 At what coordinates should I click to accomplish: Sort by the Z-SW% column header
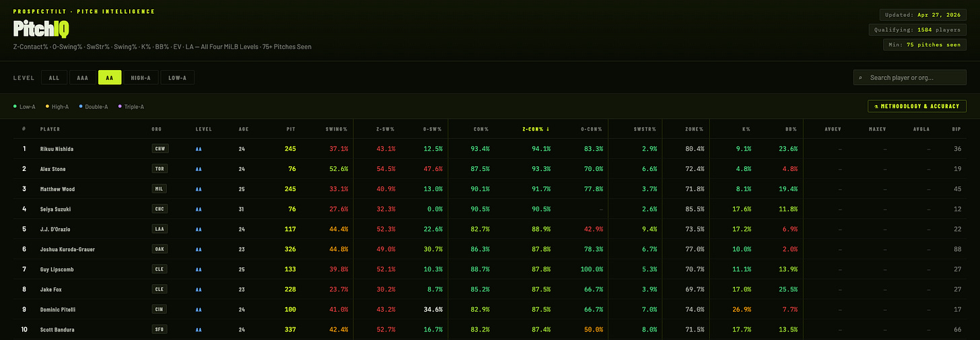coord(386,128)
